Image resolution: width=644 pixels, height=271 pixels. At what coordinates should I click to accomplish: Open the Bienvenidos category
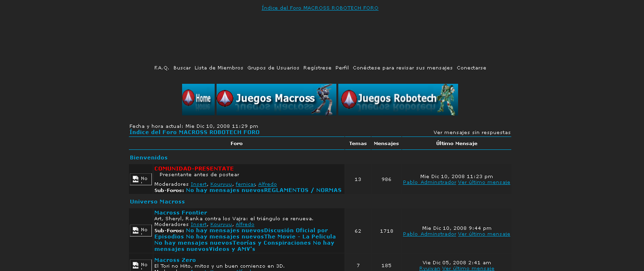(x=149, y=158)
